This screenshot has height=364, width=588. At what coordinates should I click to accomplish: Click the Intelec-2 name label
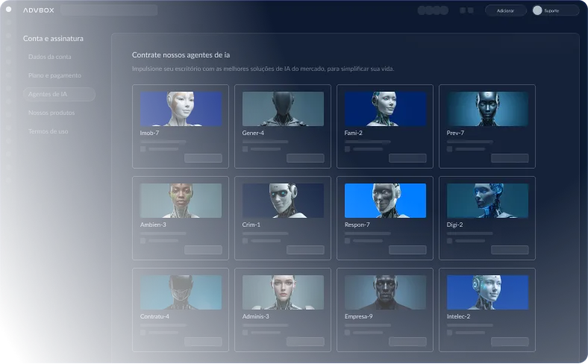458,316
